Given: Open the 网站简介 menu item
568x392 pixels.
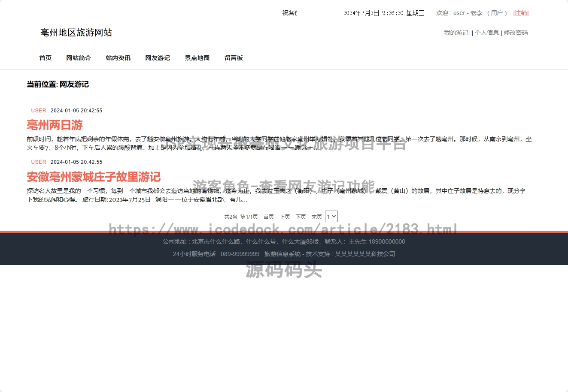Looking at the screenshot, I should pos(79,58).
